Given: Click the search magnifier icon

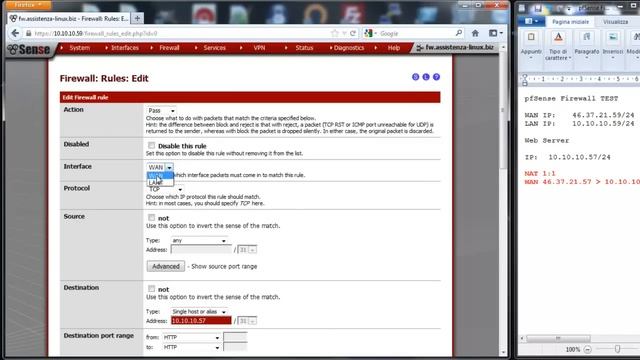Looking at the screenshot, I should pyautogui.click(x=459, y=33).
